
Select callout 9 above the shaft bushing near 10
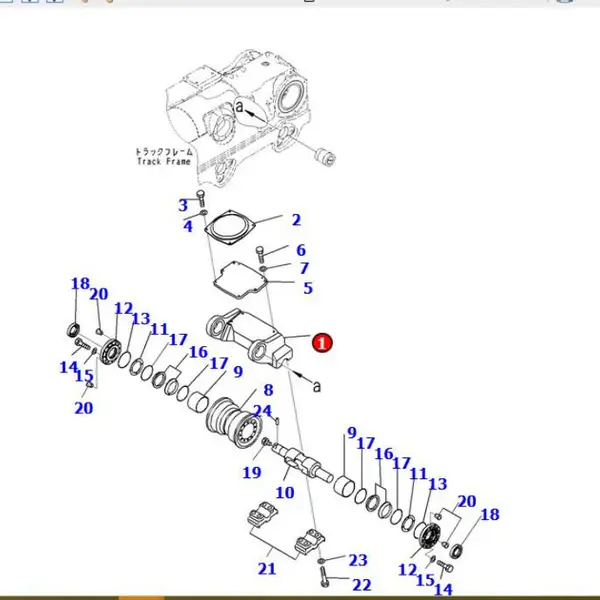tap(352, 433)
